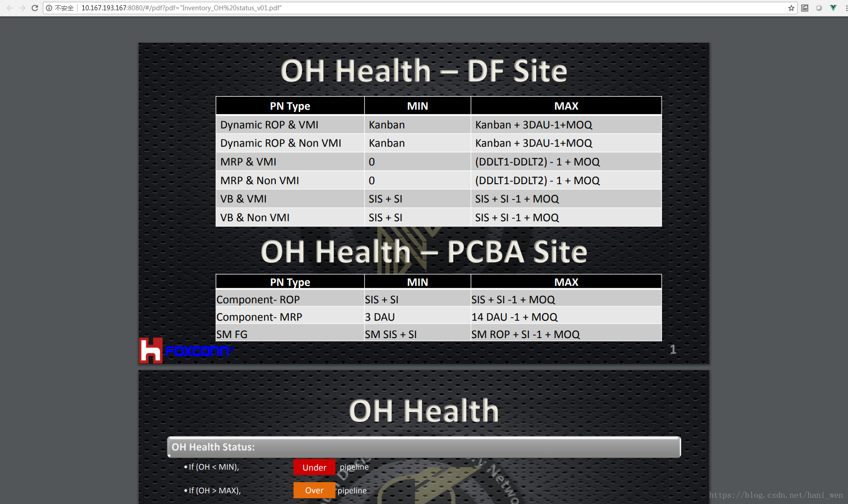This screenshot has width=848, height=504.
Task: Click 'SIS + SI -1 + MOQ' in VB & VMI row
Action: click(x=566, y=199)
